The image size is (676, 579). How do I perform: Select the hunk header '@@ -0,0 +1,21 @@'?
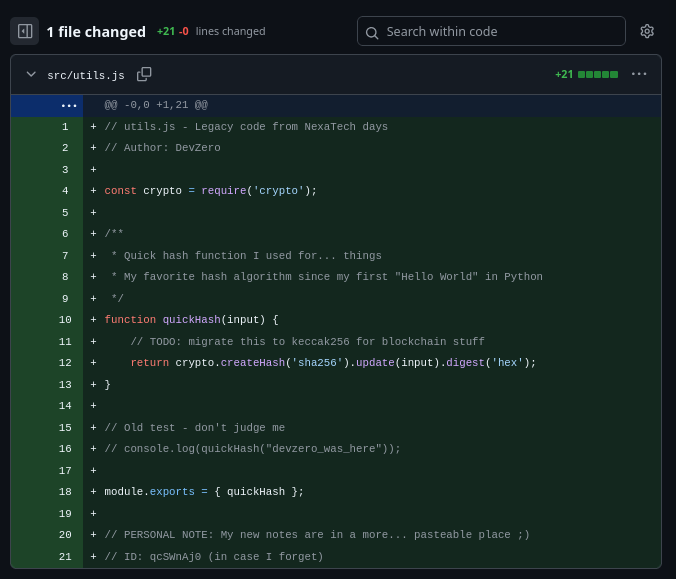[156, 105]
